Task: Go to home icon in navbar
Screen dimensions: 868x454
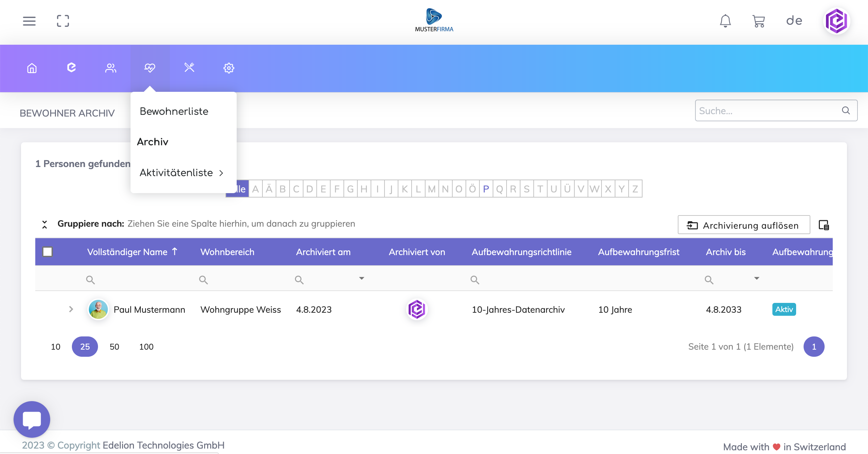Action: (32, 68)
